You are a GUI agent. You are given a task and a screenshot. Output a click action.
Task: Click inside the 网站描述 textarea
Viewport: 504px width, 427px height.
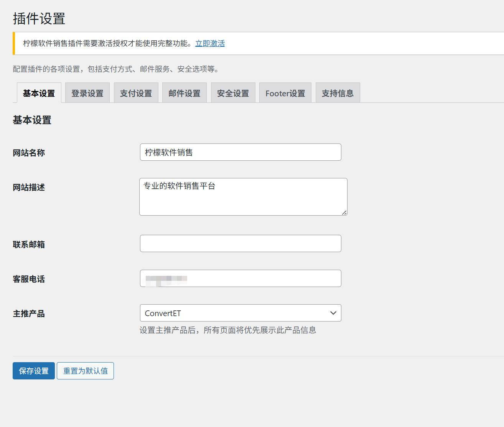click(243, 197)
